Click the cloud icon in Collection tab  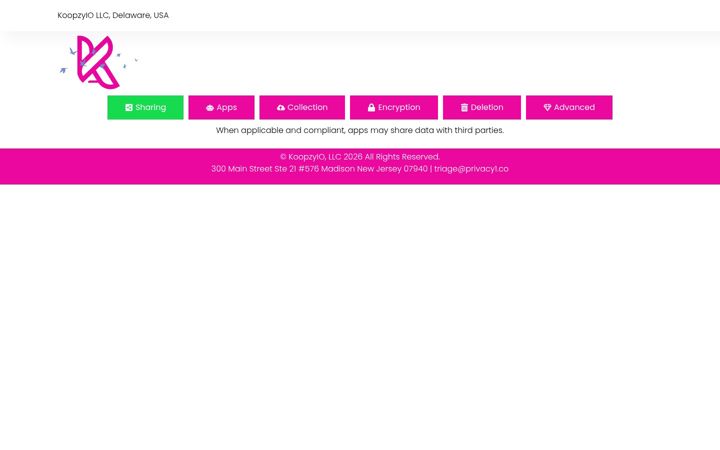tap(281, 107)
